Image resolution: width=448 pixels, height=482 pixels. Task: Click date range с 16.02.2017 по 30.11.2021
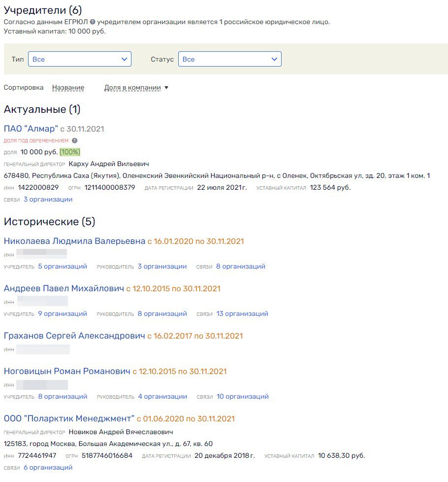(x=195, y=336)
